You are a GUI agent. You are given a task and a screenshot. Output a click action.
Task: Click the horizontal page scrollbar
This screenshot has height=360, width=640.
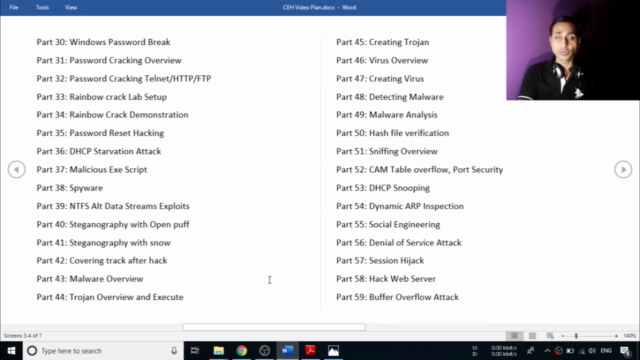click(274, 327)
